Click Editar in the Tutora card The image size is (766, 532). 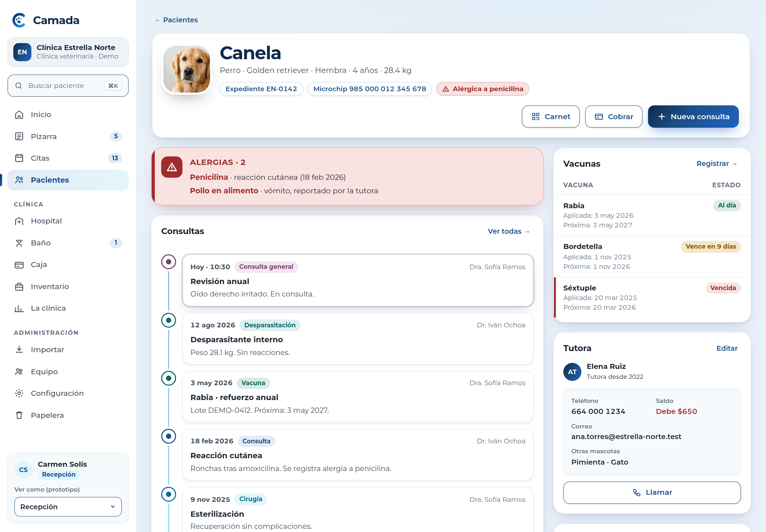[727, 348]
